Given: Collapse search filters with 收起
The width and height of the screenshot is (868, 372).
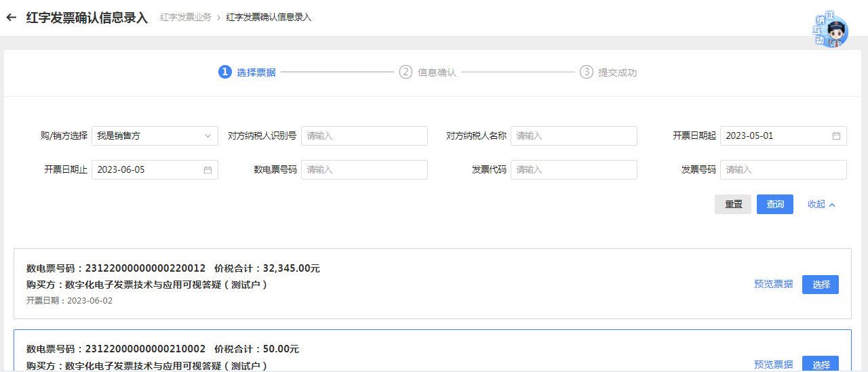Looking at the screenshot, I should click(x=821, y=205).
